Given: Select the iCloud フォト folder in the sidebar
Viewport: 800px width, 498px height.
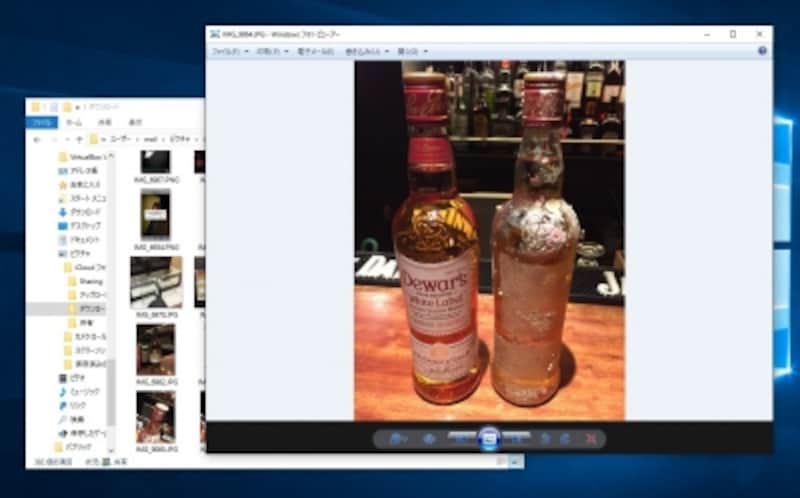Looking at the screenshot, I should click(x=85, y=267).
